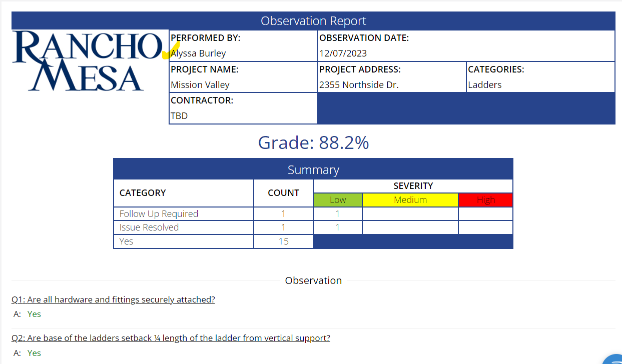The image size is (622, 364).
Task: Click the Grade: 88.2% heading
Action: click(313, 142)
